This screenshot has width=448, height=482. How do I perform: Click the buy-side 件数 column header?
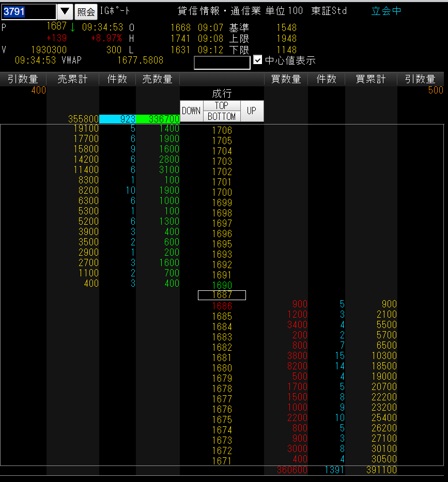pos(326,79)
